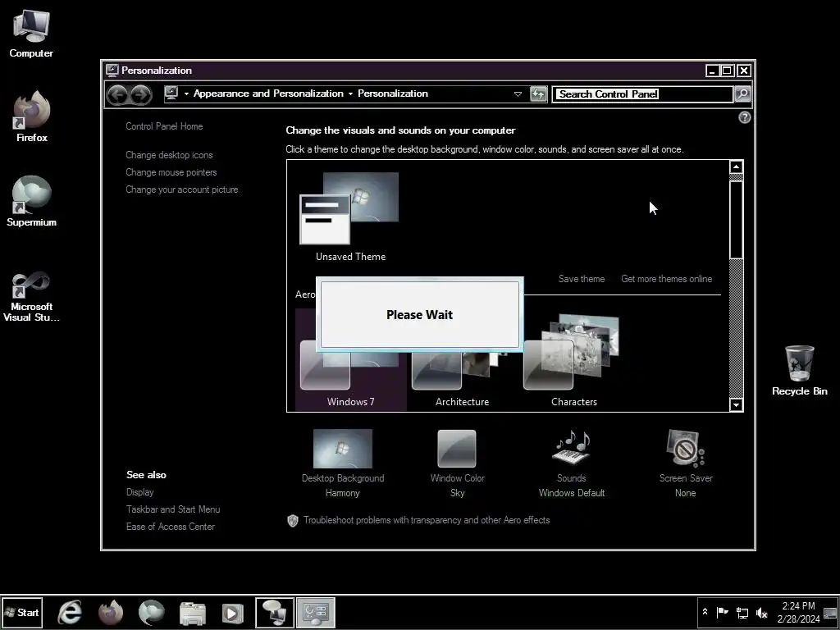Expand dropdown arrow after Appearance and Personalization

350,94
